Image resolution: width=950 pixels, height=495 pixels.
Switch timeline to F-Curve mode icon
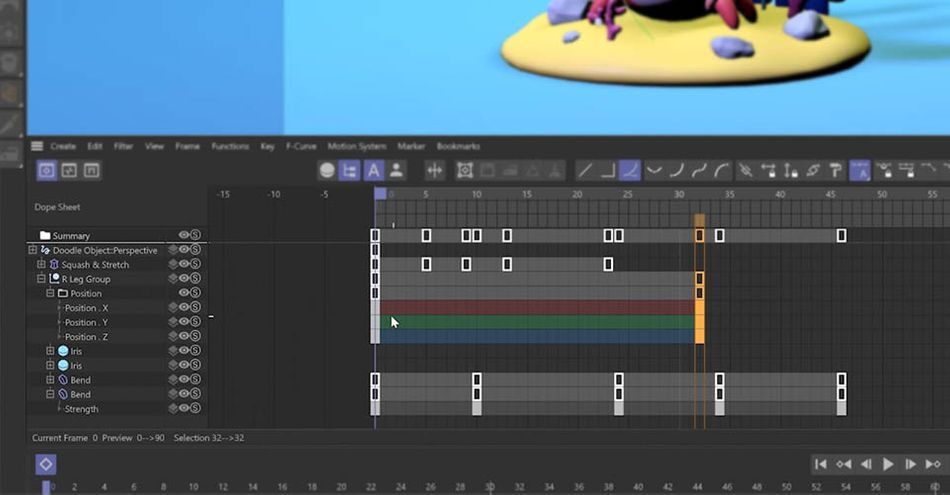click(x=69, y=171)
